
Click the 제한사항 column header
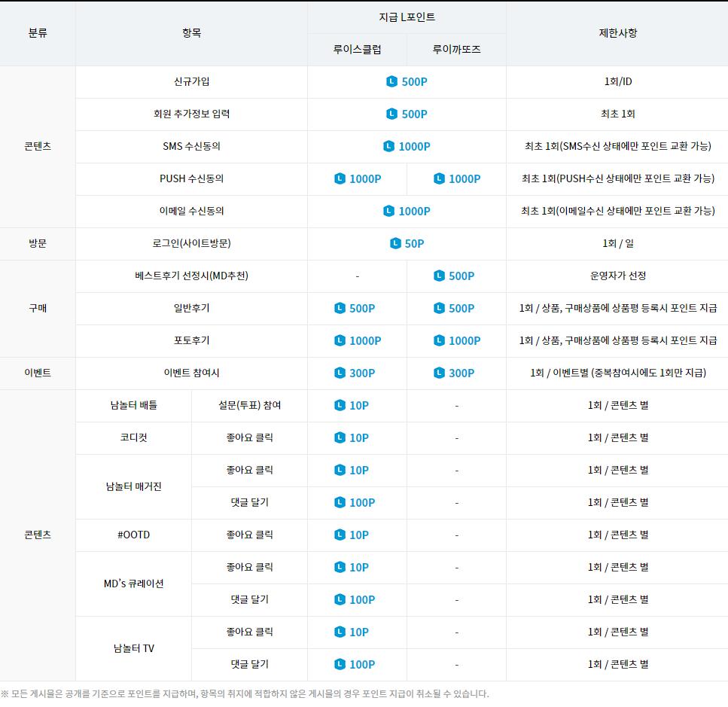pyautogui.click(x=617, y=33)
